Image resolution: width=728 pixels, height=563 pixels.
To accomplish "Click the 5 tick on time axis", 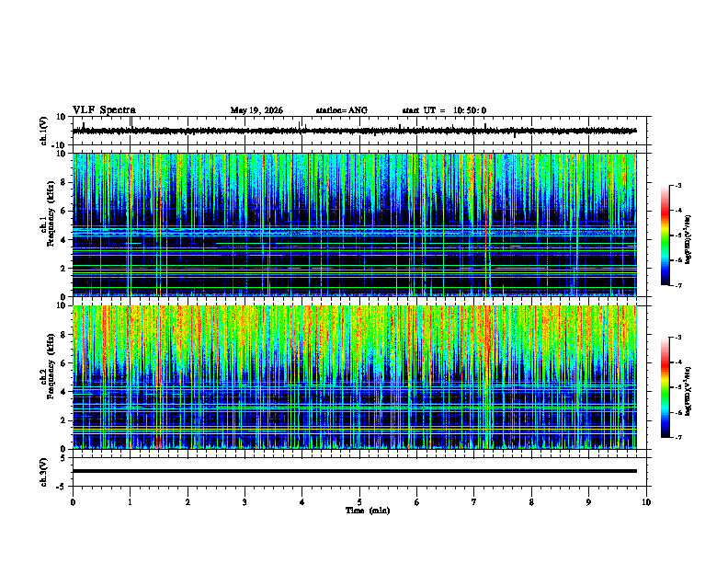I will coord(359,502).
